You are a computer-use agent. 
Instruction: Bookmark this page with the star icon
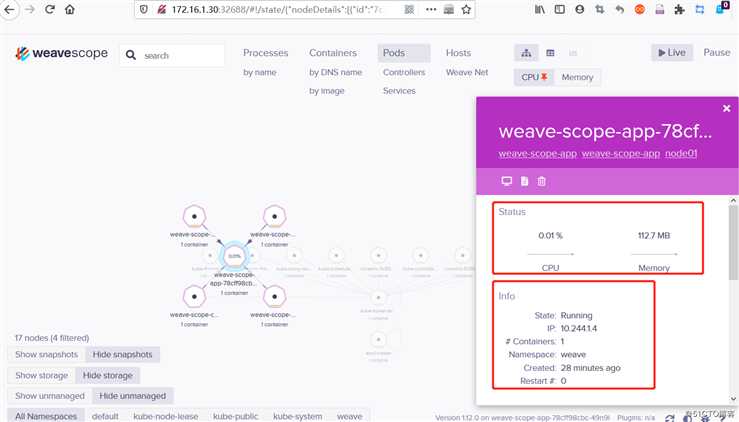pos(466,9)
